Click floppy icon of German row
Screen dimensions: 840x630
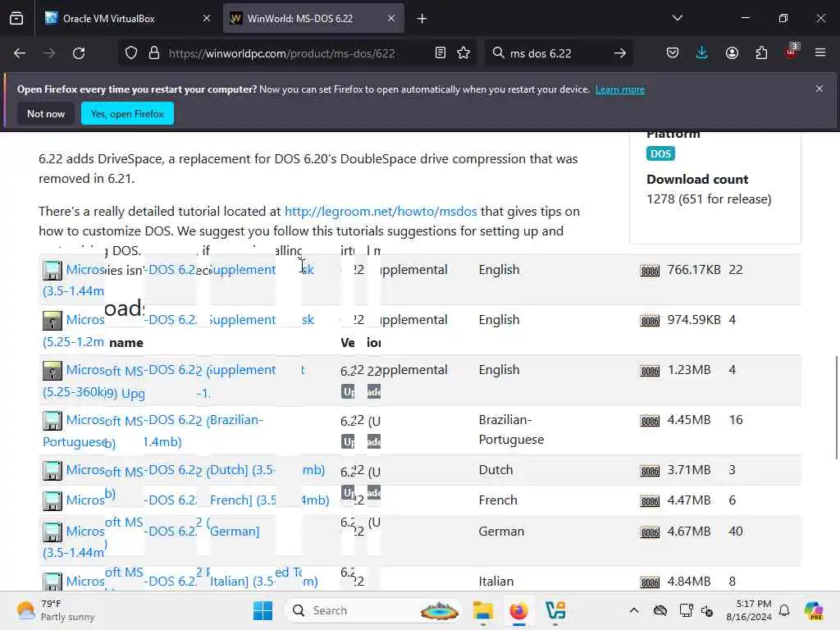pos(52,532)
